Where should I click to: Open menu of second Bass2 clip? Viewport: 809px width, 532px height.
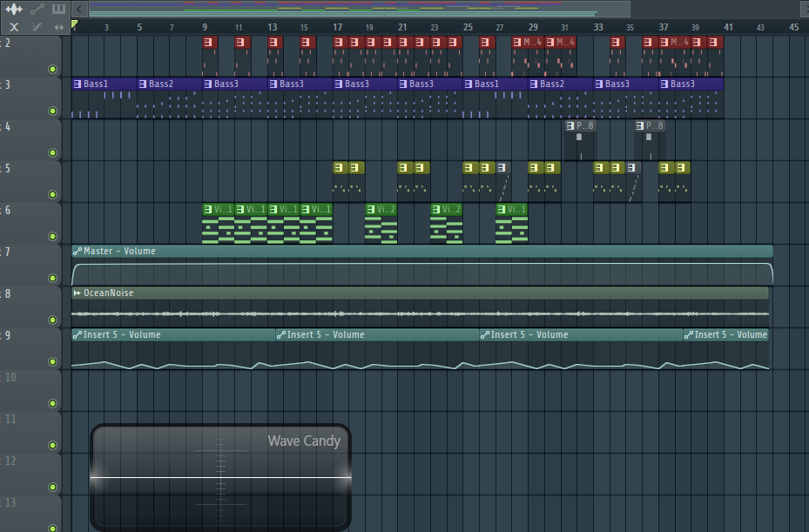tap(534, 84)
